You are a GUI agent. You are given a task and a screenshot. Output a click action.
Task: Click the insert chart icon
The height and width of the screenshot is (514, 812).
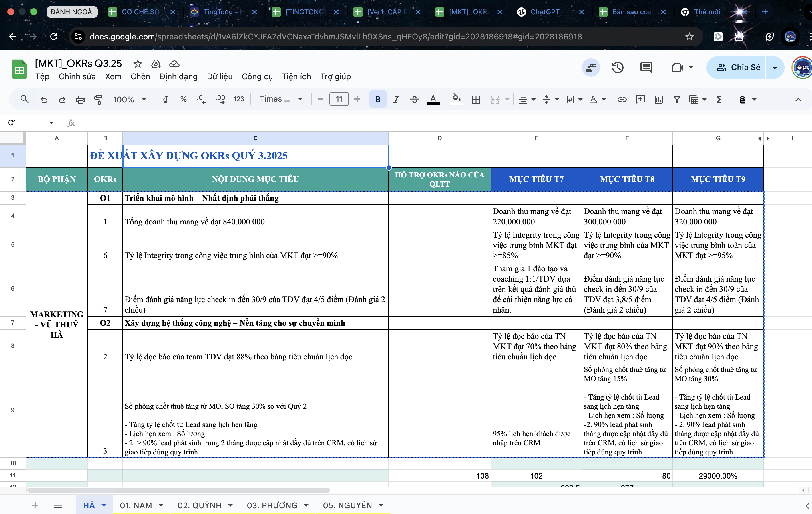(658, 99)
